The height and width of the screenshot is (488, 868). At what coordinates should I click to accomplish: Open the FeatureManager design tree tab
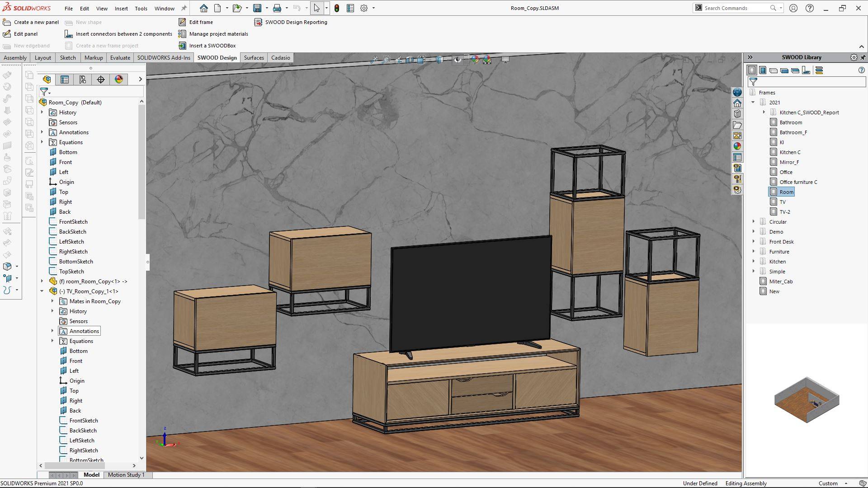47,80
